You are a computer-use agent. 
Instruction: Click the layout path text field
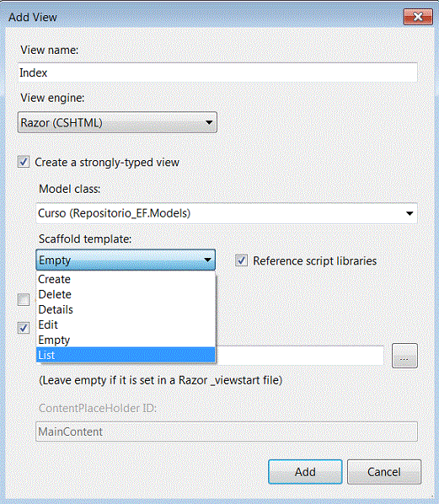(300, 356)
